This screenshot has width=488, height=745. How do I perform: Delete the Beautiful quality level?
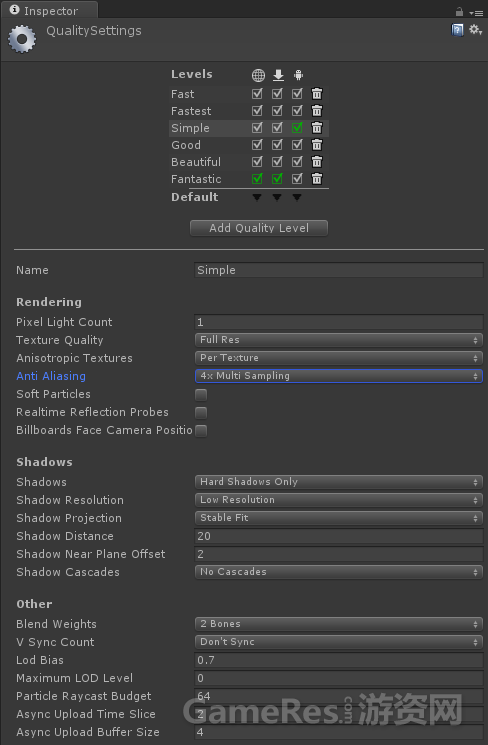pos(317,162)
